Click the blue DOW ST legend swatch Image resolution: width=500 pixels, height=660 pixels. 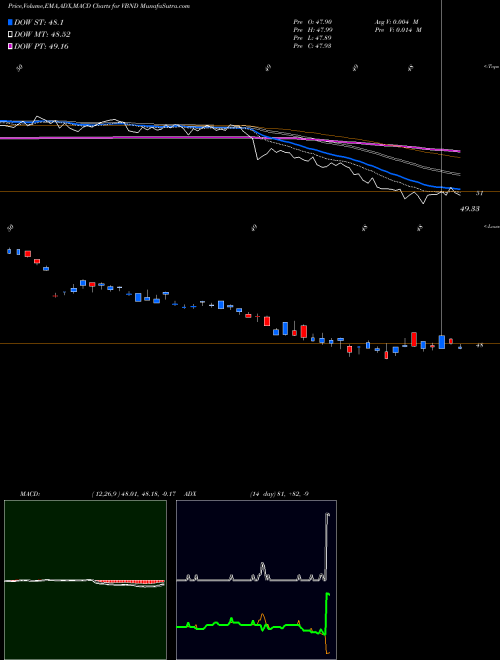(10, 22)
